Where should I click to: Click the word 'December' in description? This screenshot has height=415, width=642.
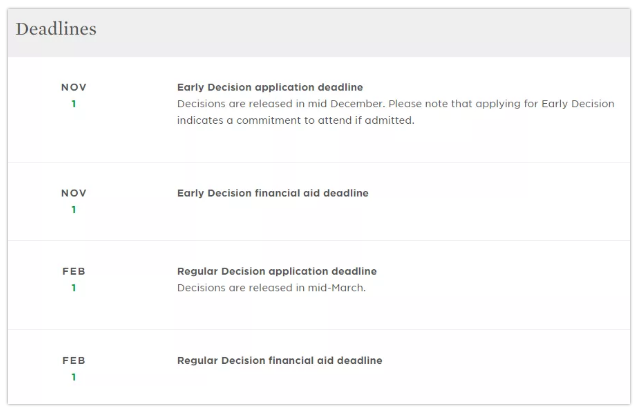357,104
